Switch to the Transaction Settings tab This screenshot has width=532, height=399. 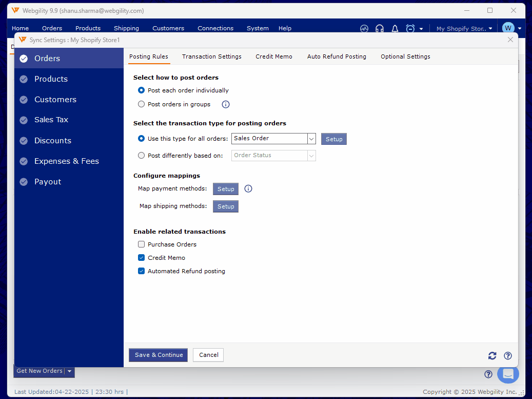coord(211,56)
